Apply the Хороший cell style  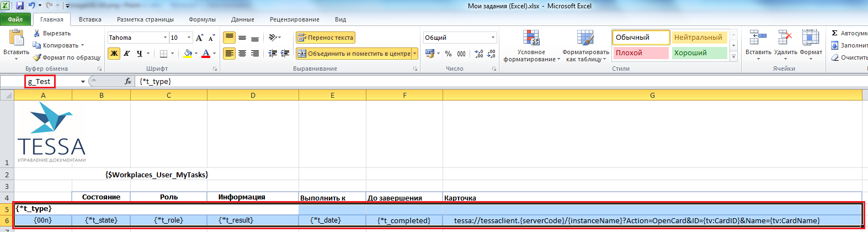click(x=699, y=53)
